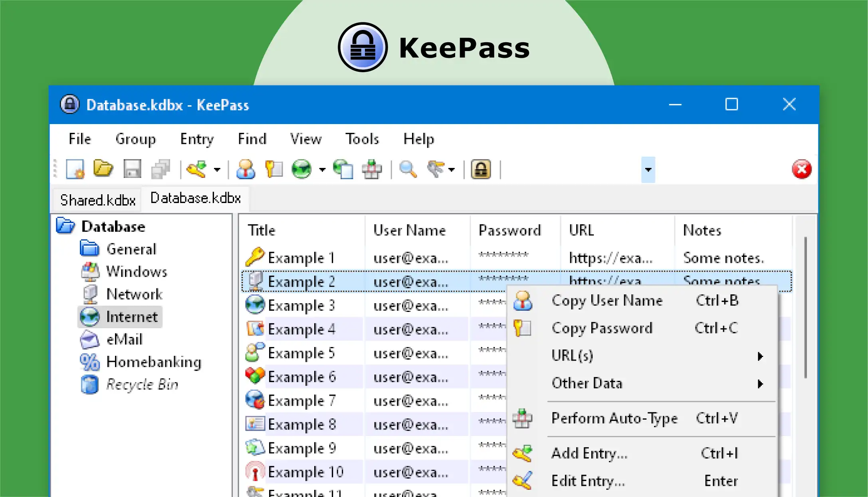This screenshot has width=868, height=497.
Task: Click the sync/globe green icon
Action: tap(303, 169)
